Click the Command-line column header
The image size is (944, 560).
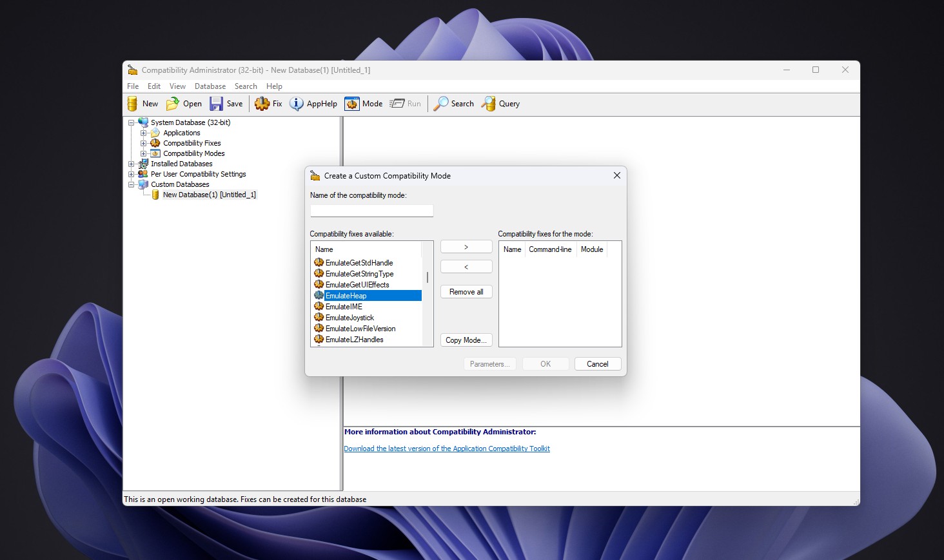point(550,249)
